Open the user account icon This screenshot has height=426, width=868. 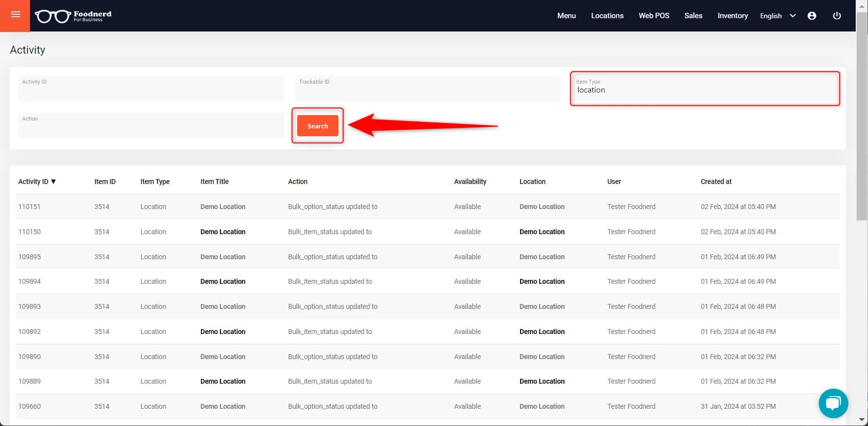(812, 16)
